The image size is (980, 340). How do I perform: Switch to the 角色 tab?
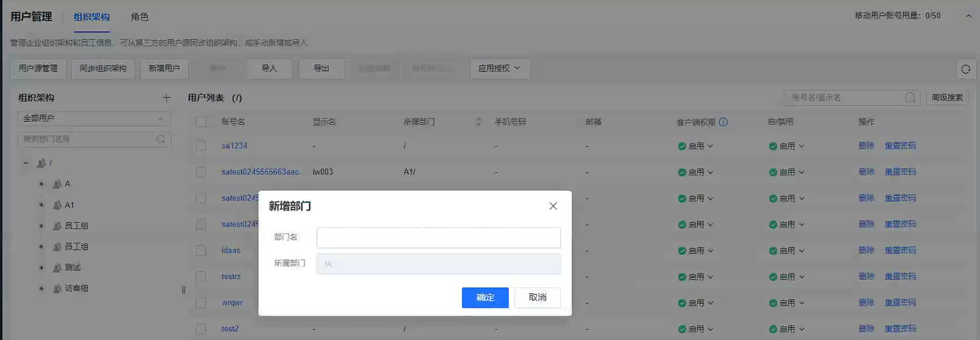coord(139,17)
